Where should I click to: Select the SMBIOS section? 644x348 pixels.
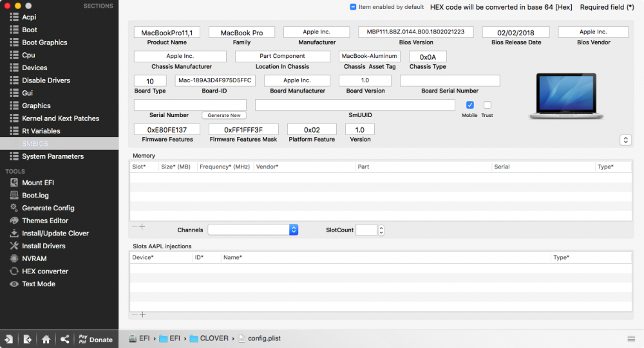(x=59, y=143)
